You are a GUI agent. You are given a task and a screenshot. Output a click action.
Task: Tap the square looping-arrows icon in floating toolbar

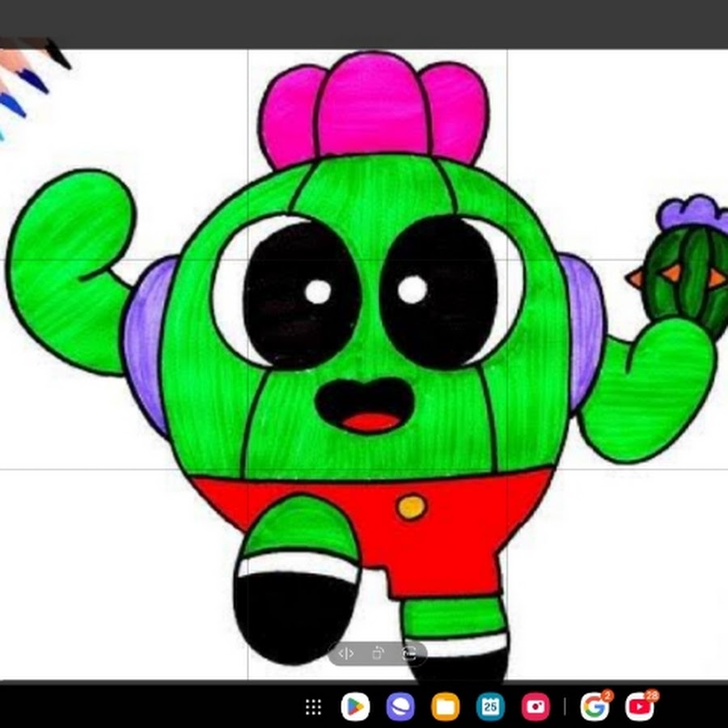409,654
